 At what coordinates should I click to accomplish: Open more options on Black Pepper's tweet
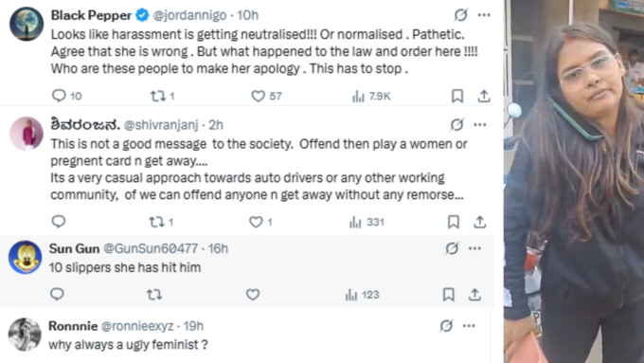coord(484,15)
